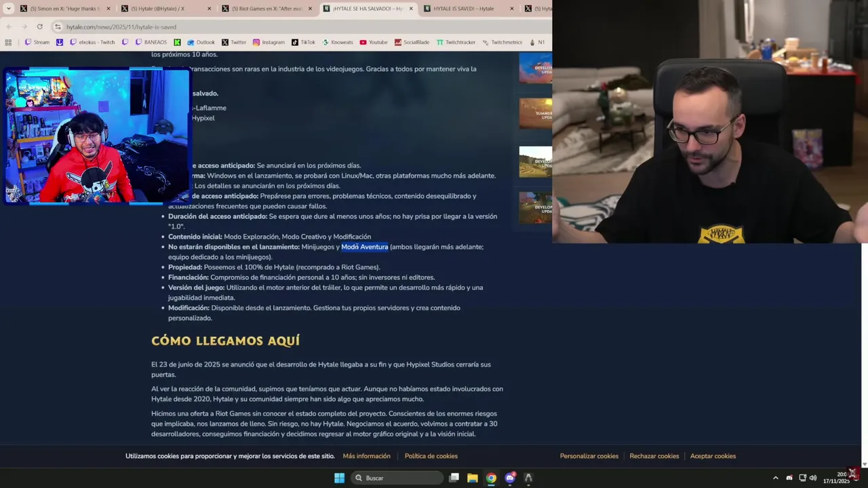
Task: Open clock showing 17/11/2025
Action: point(836,478)
